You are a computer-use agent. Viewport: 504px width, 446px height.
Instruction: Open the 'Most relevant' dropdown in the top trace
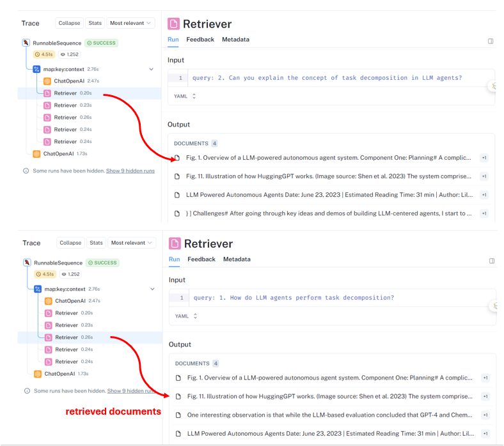(130, 23)
